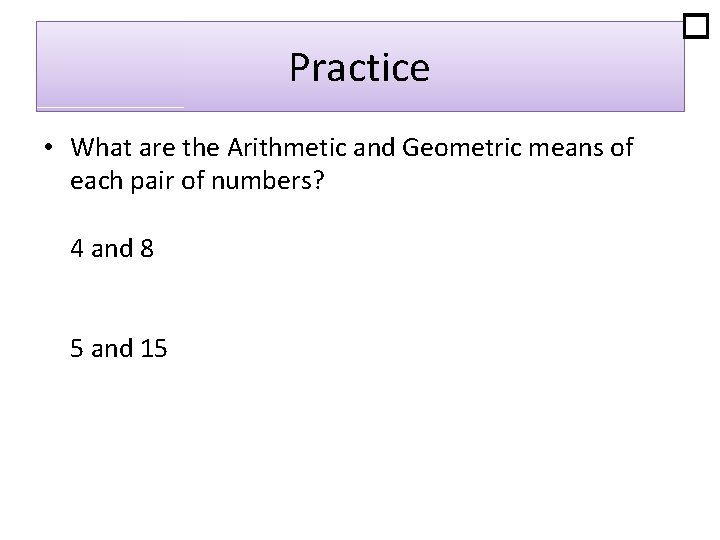Click the bullet point before "What"
The image size is (720, 540).
pyautogui.click(x=48, y=149)
